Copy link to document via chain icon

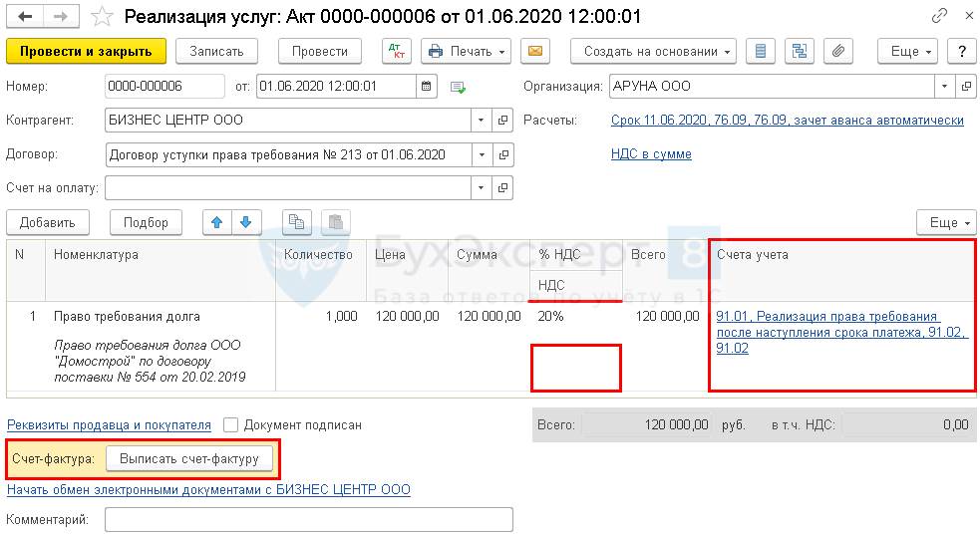coord(939,16)
